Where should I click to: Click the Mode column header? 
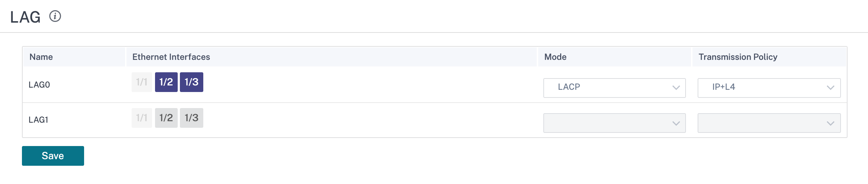coord(555,57)
